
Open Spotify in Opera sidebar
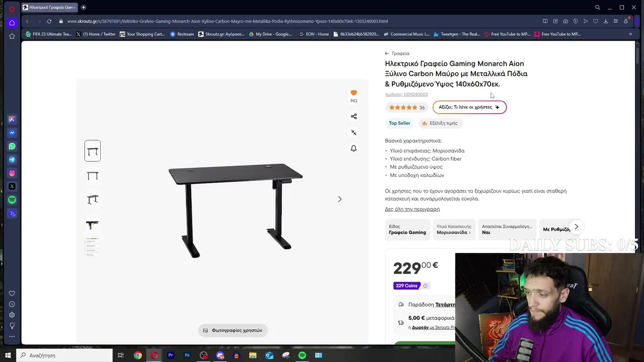(x=12, y=200)
